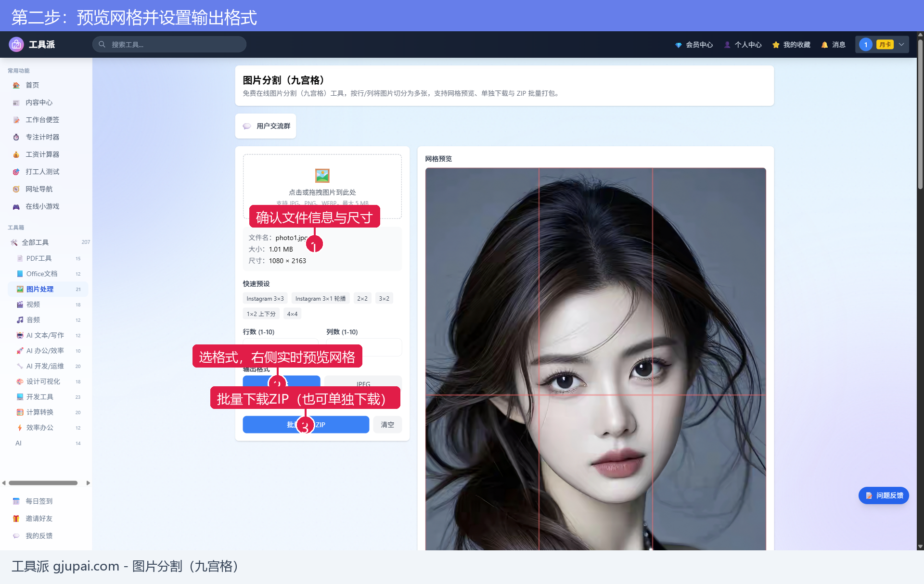Open 开发工具 category in sidebar
The width and height of the screenshot is (924, 584).
48,397
